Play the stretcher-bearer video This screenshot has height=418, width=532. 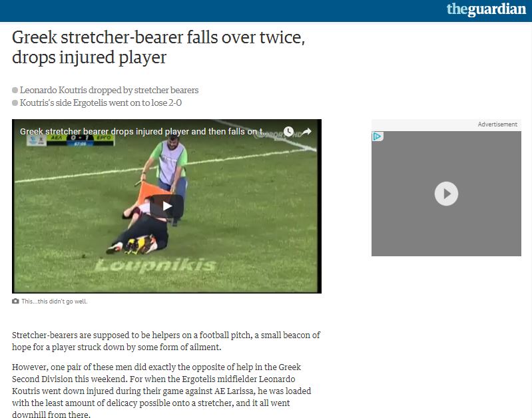(166, 206)
